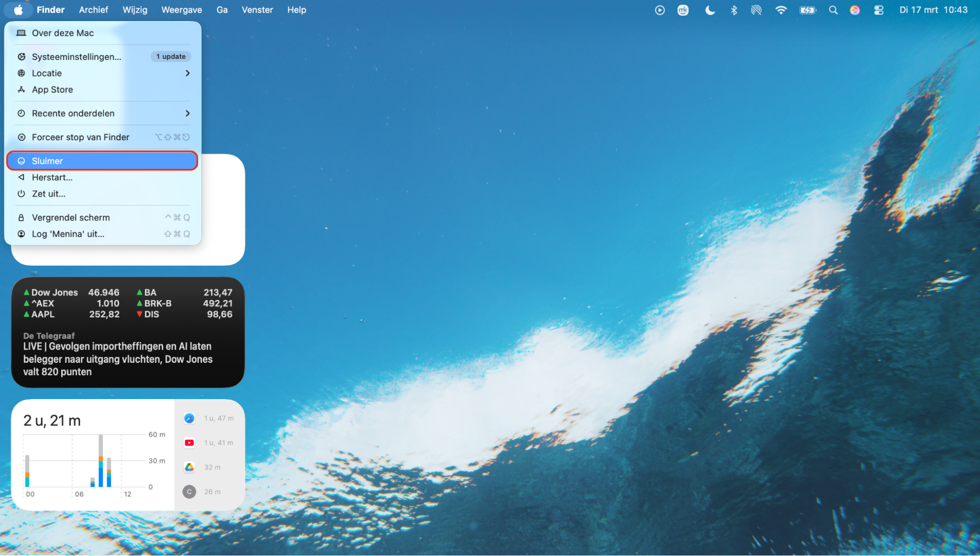Choose Herstart... menu item
The image size is (980, 556).
[52, 177]
